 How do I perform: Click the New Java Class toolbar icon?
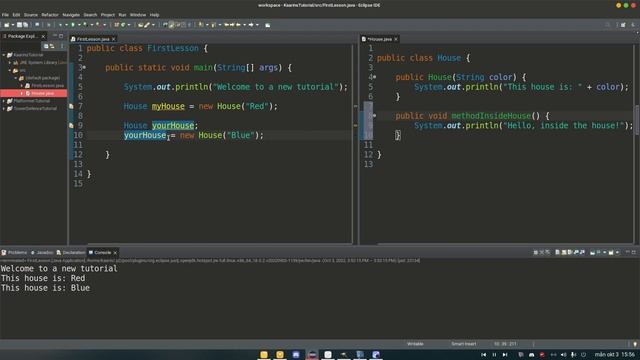(123, 25)
